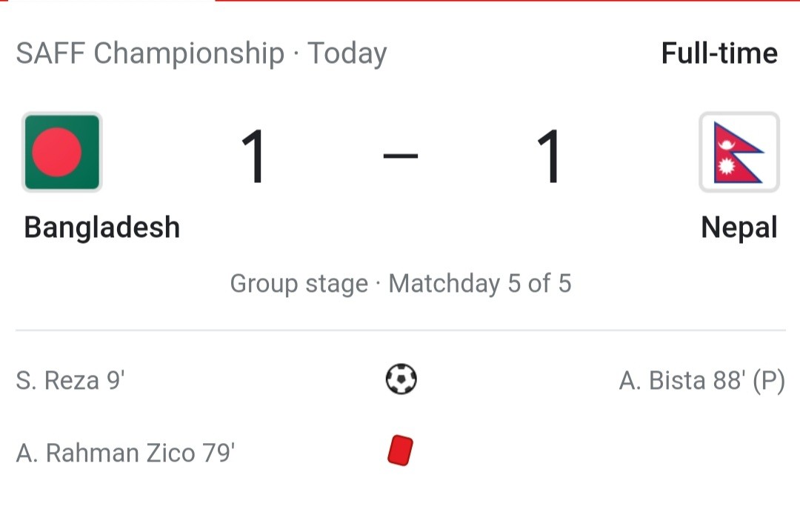Click the soccer ball goal icon
Image resolution: width=800 pixels, height=532 pixels.
tap(401, 379)
